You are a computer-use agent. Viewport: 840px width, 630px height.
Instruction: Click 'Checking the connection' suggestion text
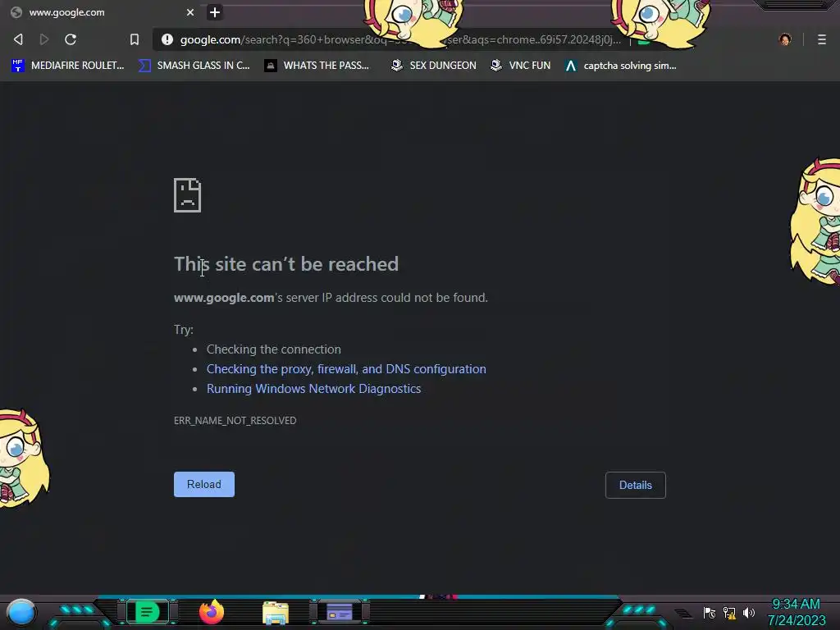pos(274,349)
